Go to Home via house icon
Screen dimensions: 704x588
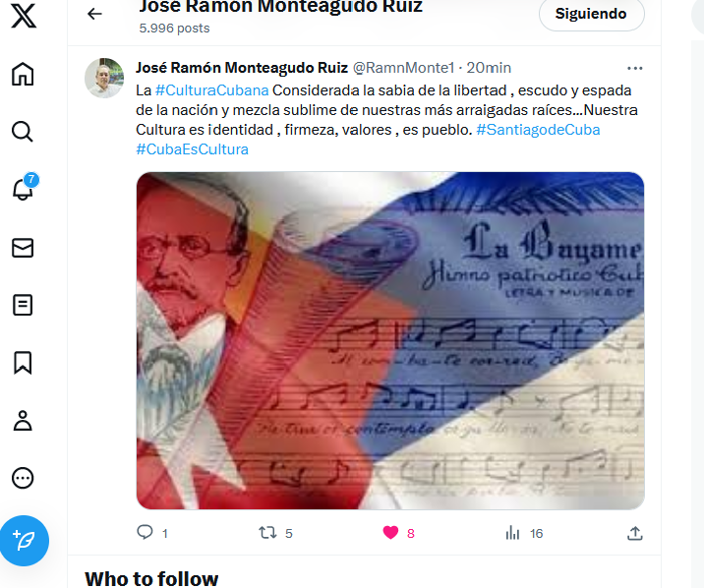(x=23, y=74)
